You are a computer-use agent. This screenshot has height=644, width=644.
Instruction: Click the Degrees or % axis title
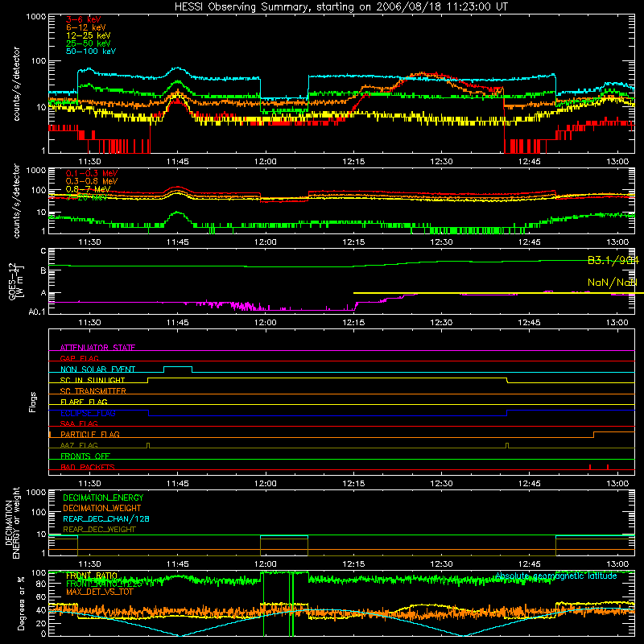coord(21,603)
